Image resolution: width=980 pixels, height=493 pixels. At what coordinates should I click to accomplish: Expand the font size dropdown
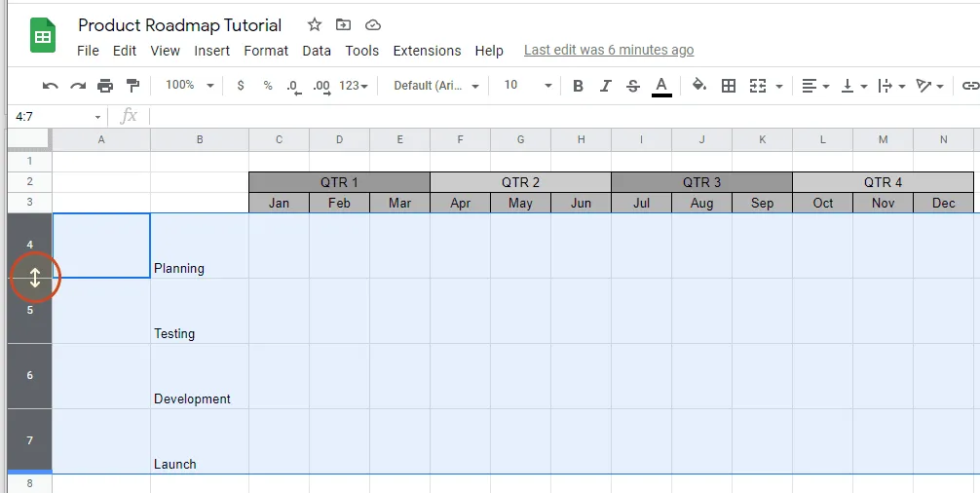click(x=527, y=86)
